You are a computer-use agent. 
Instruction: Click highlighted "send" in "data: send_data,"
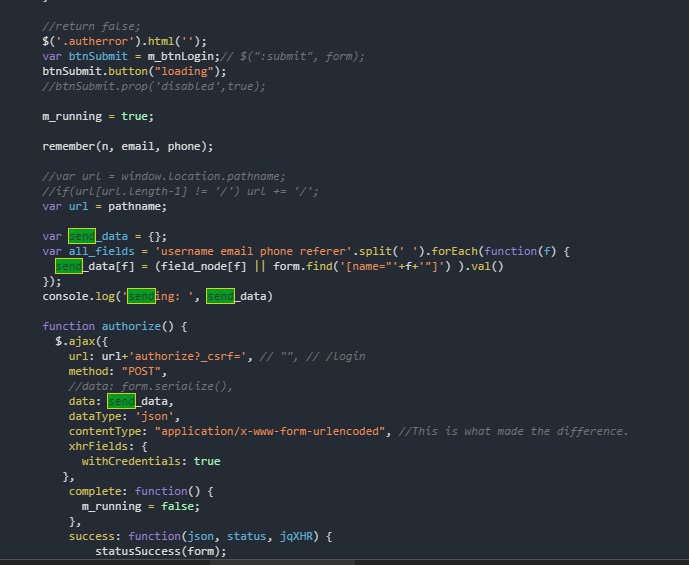[121, 402]
